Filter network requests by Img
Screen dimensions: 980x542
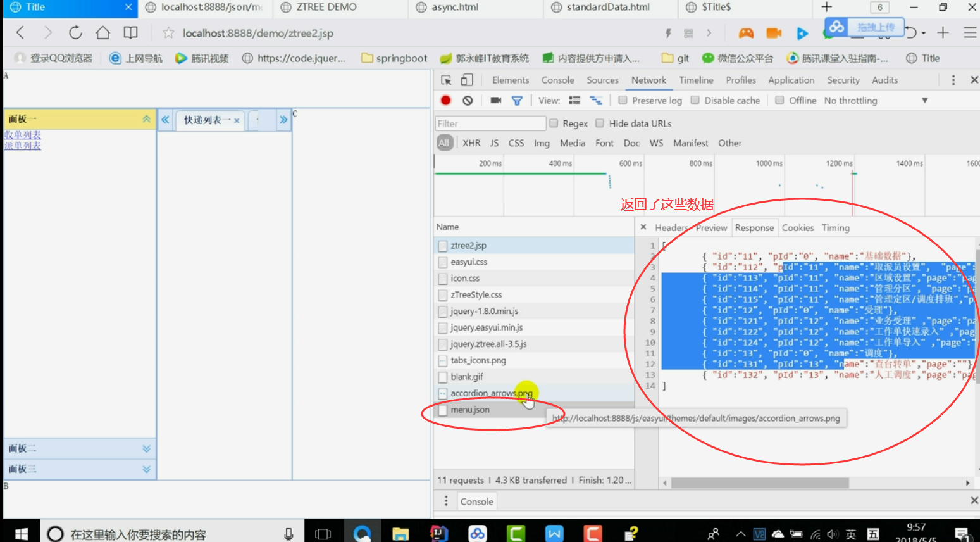pos(542,143)
